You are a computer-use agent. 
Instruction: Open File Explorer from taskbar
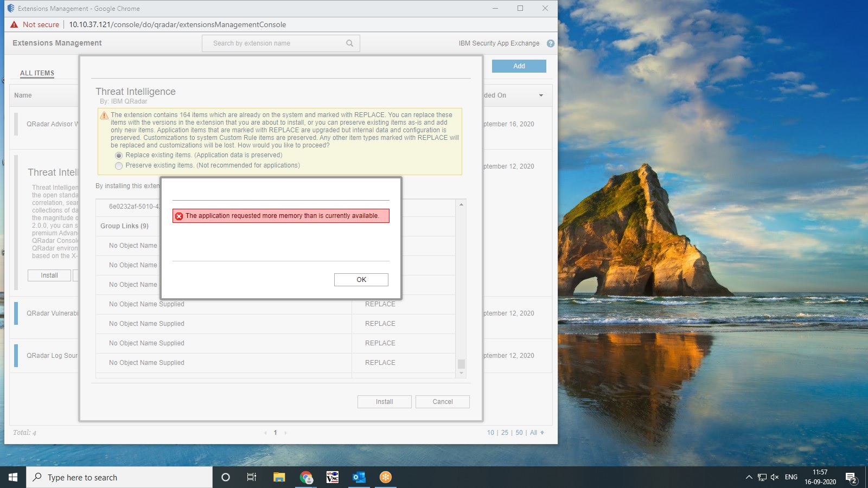click(x=279, y=477)
